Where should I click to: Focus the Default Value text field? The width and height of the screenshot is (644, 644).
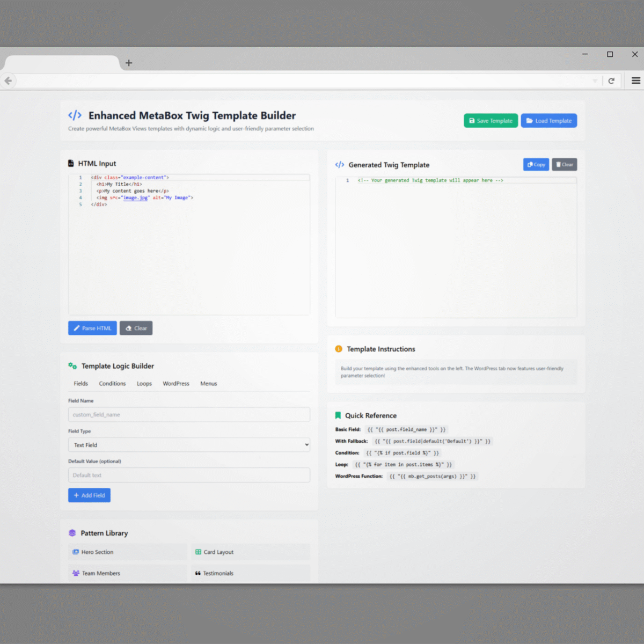(189, 475)
